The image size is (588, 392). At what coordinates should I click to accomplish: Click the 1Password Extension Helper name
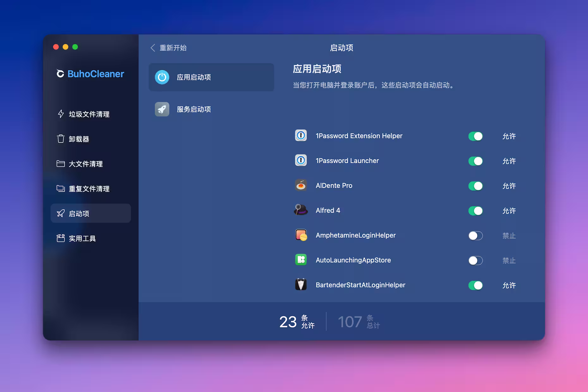point(359,136)
